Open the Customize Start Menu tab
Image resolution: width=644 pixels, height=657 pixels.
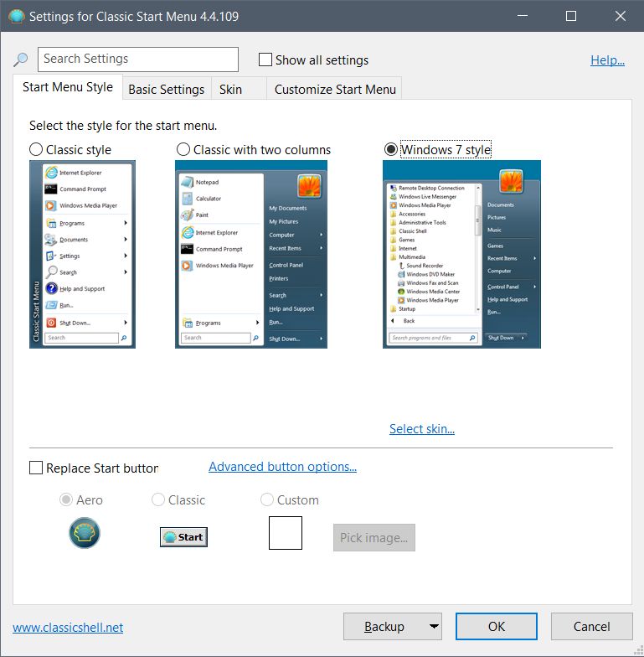click(x=335, y=89)
